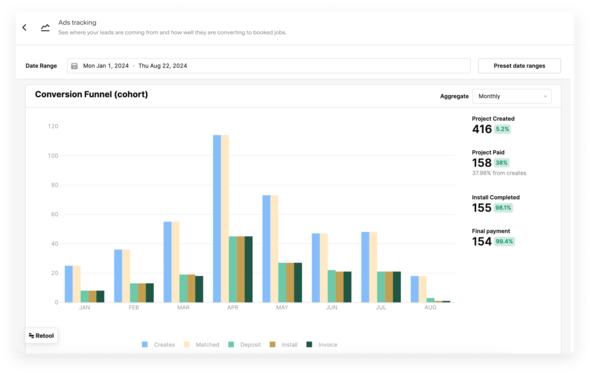590x374 pixels.
Task: Click the line chart analytics icon
Action: click(x=45, y=27)
